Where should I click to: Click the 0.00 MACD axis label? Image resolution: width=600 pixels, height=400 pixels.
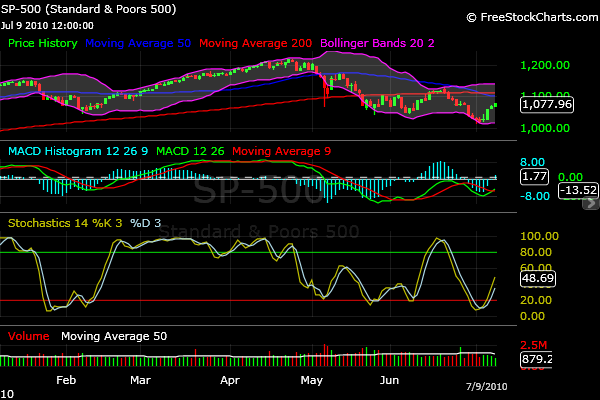click(x=570, y=177)
